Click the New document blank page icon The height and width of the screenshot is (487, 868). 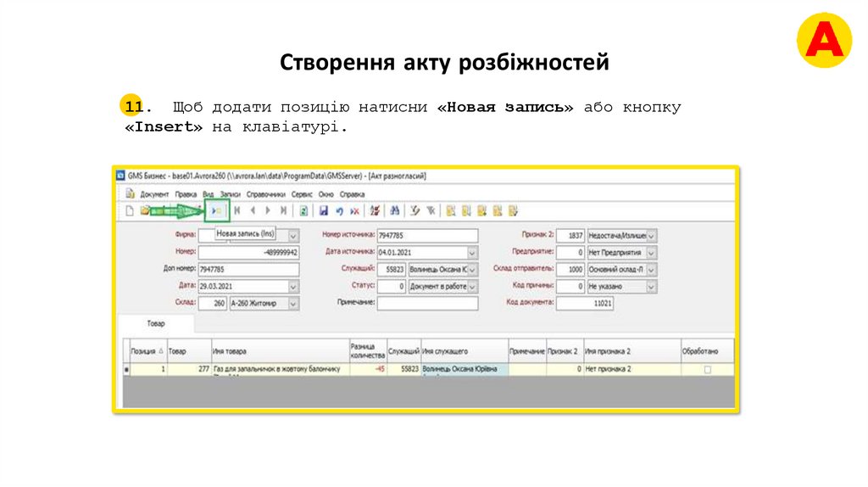(130, 210)
